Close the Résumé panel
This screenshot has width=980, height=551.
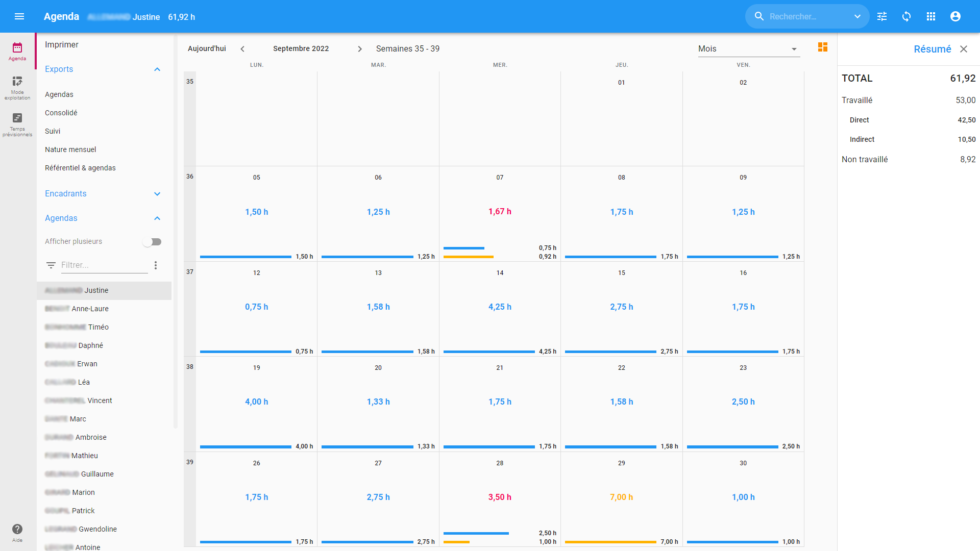pos(964,49)
